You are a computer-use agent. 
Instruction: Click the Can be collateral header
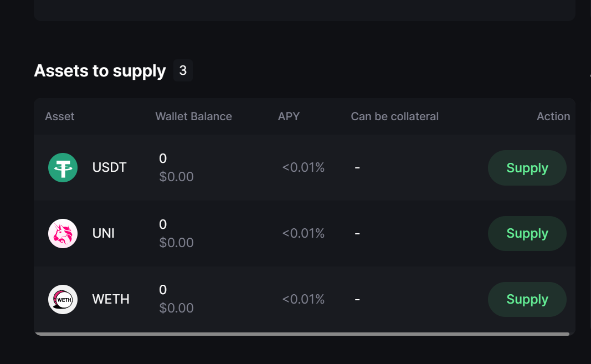tap(394, 116)
